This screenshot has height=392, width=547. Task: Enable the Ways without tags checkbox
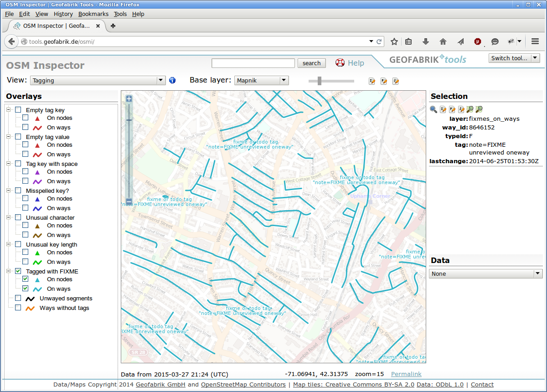(x=18, y=308)
